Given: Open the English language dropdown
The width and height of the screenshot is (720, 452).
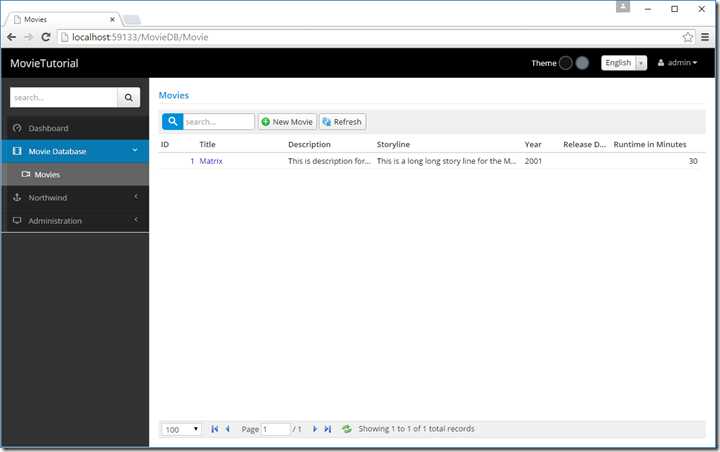Looking at the screenshot, I should pyautogui.click(x=624, y=63).
